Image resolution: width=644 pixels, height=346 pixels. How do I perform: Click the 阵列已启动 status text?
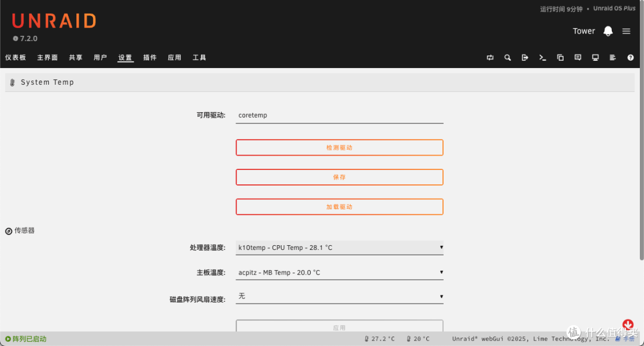coord(30,339)
